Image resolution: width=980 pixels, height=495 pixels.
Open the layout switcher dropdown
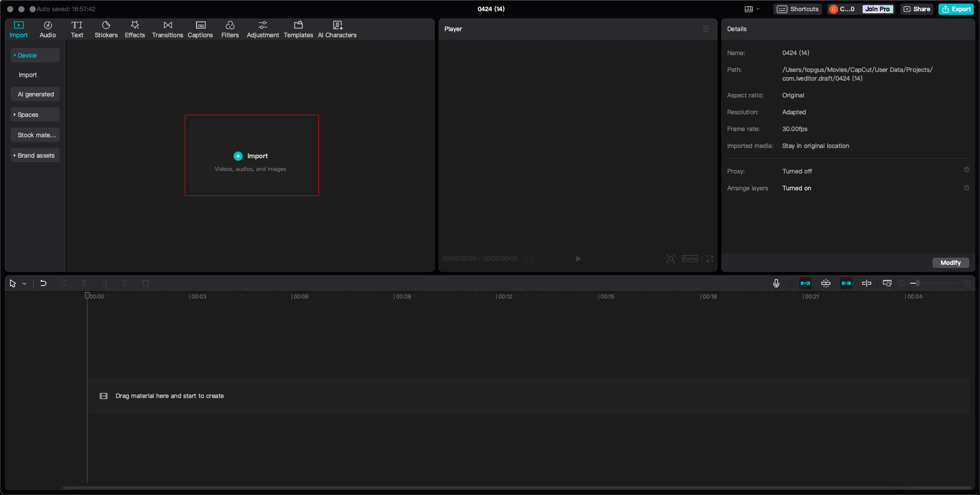coord(752,9)
